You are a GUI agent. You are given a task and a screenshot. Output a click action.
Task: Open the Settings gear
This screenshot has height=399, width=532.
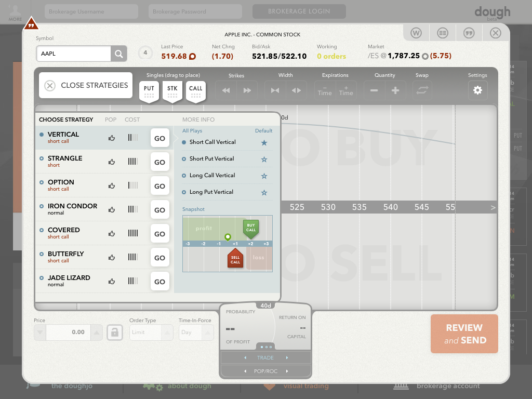(x=478, y=90)
